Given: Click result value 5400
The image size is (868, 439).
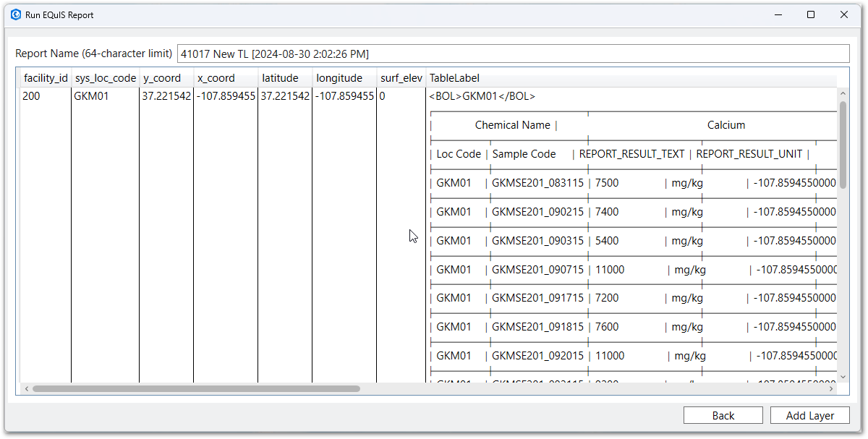Looking at the screenshot, I should point(607,241).
